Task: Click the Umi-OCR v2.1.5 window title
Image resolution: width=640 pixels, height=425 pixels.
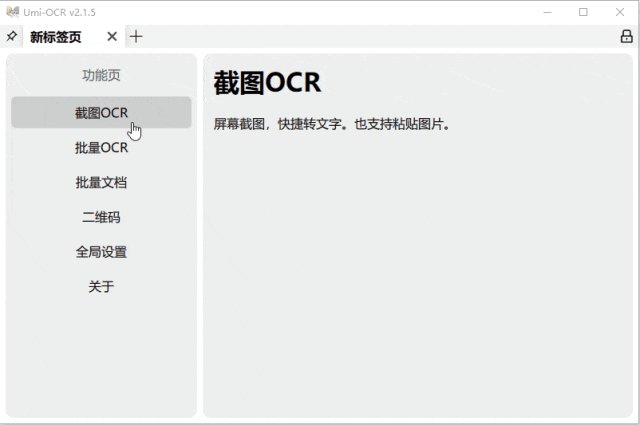Action: pyautogui.click(x=59, y=12)
